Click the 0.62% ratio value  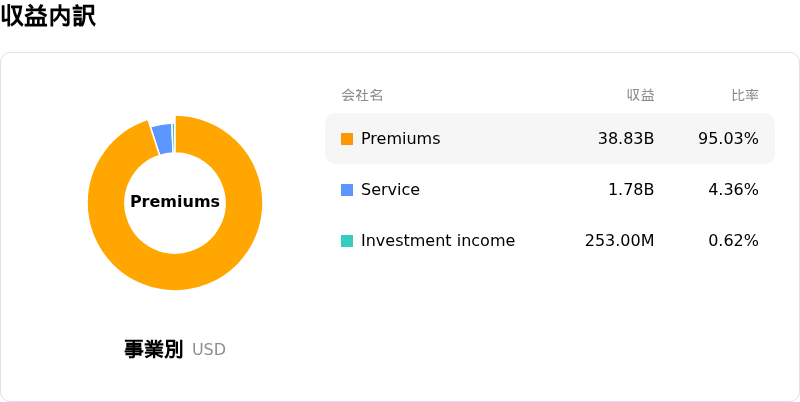point(734,241)
